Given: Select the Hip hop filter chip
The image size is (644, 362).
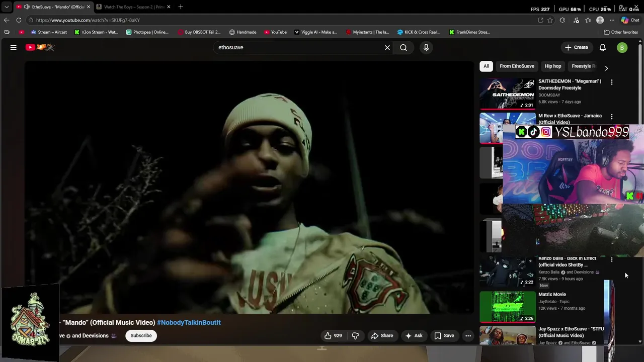Looking at the screenshot, I should 553,66.
